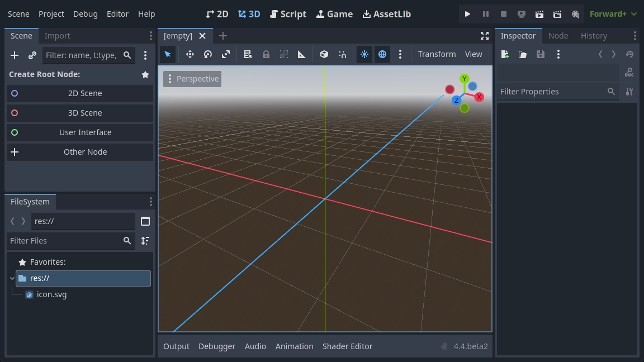Toggle preview environment in the viewport
The height and width of the screenshot is (362, 644).
click(382, 54)
